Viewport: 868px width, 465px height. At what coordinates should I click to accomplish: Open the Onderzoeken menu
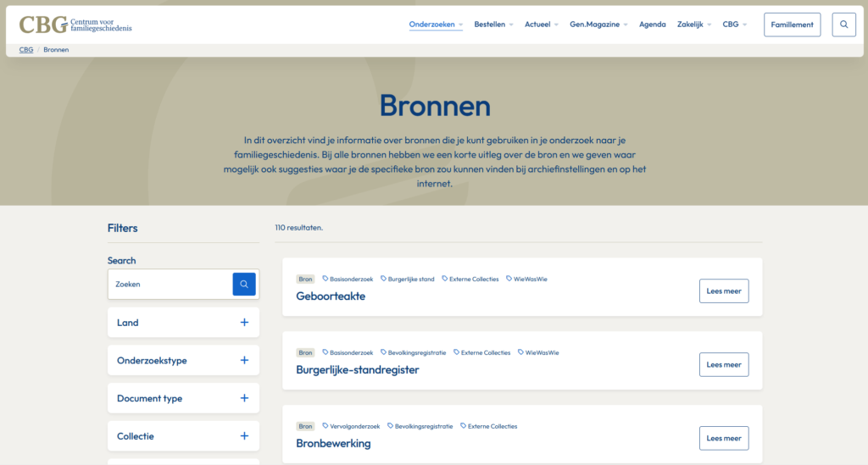tap(436, 25)
